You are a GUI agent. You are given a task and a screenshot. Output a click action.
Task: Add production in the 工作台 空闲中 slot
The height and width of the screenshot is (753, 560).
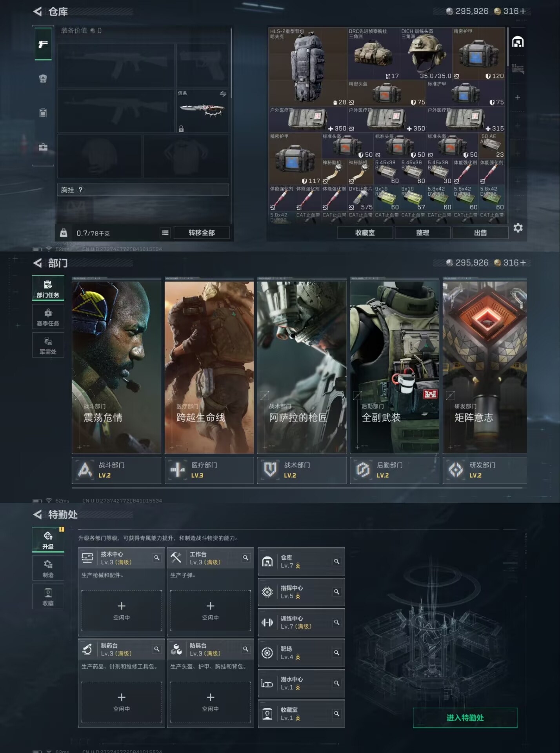pyautogui.click(x=210, y=610)
